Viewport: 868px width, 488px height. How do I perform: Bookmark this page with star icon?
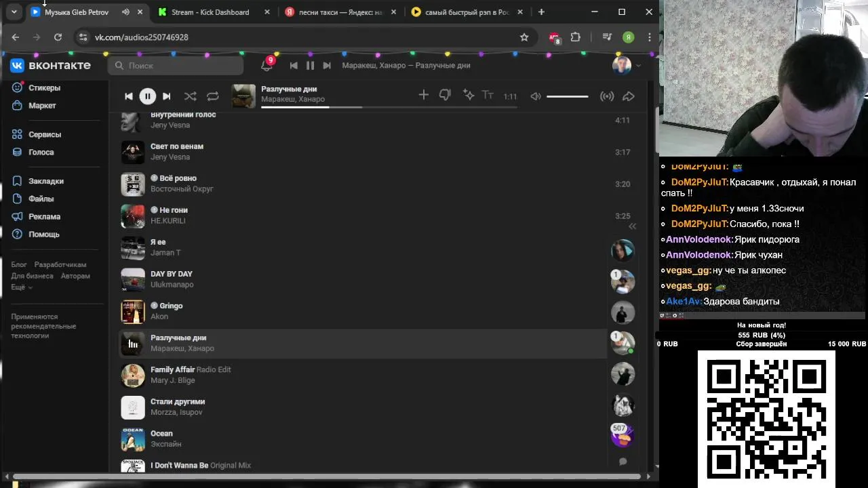(x=524, y=37)
